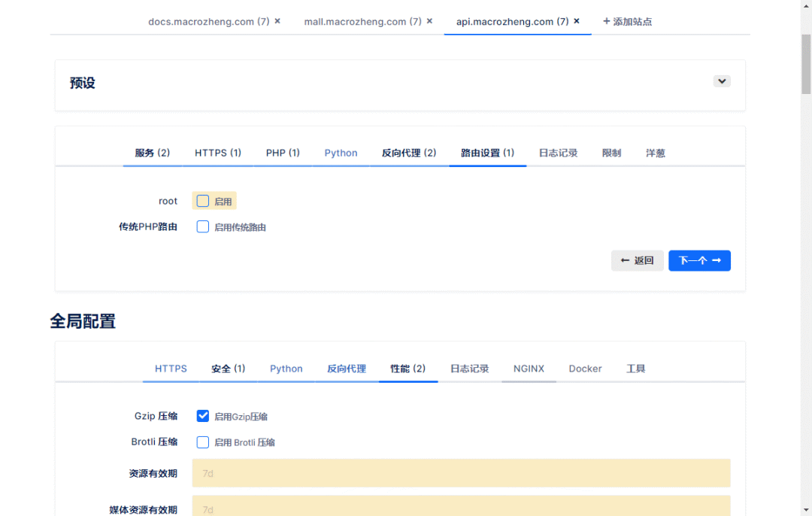This screenshot has height=516, width=812.
Task: Open the 洋葱 tab
Action: pos(655,153)
